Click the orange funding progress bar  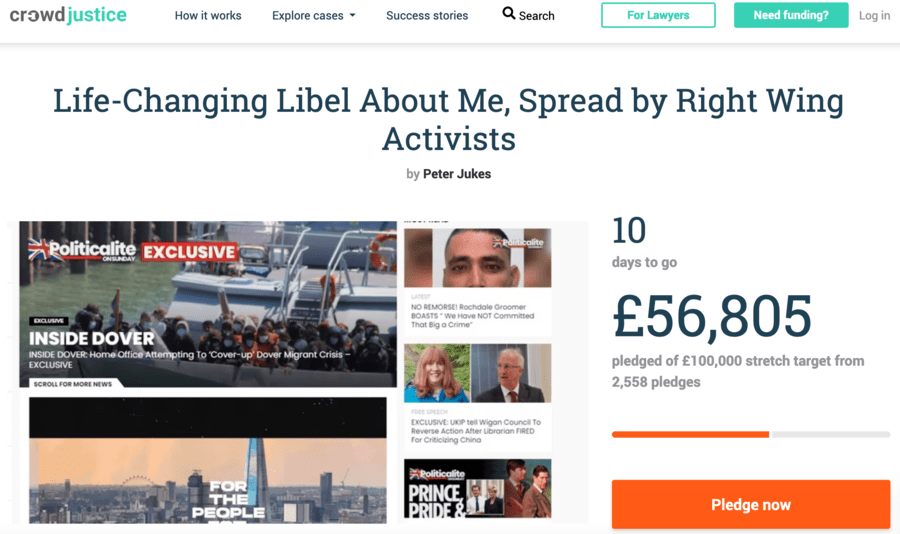pos(690,435)
